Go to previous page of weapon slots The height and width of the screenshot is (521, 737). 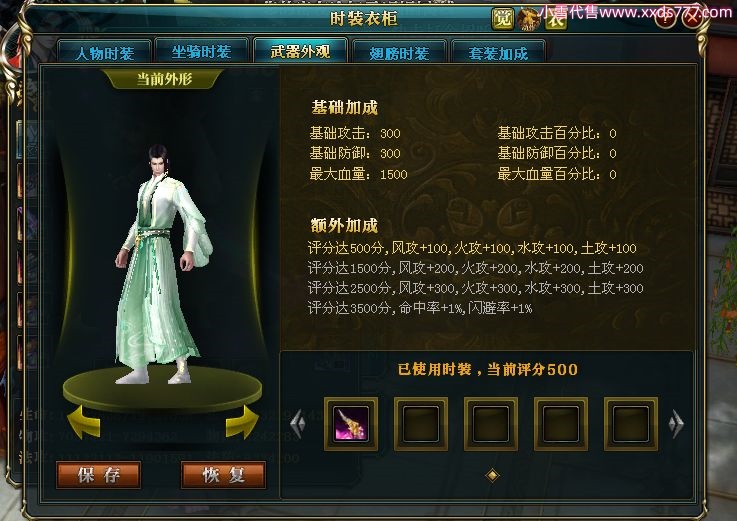coord(298,424)
